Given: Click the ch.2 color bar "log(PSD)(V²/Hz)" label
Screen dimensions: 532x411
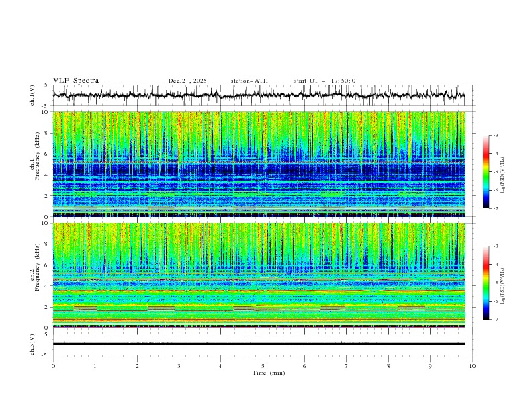Looking at the screenshot, I should coord(502,285).
